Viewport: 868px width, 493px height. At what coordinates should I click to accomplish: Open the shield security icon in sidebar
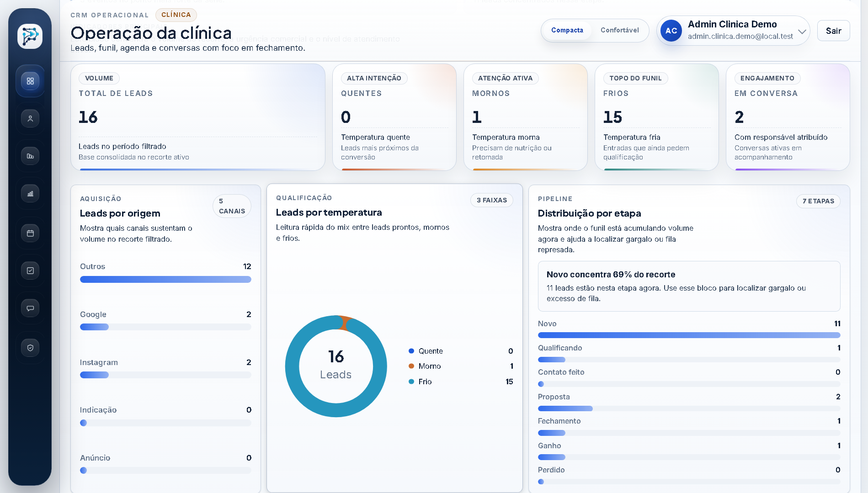[30, 347]
